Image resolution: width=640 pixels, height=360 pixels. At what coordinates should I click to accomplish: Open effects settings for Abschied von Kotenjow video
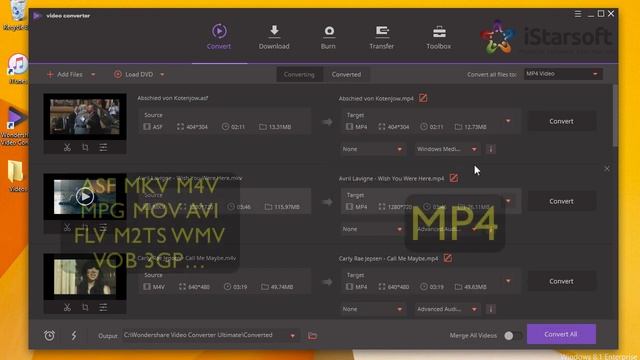pos(103,147)
